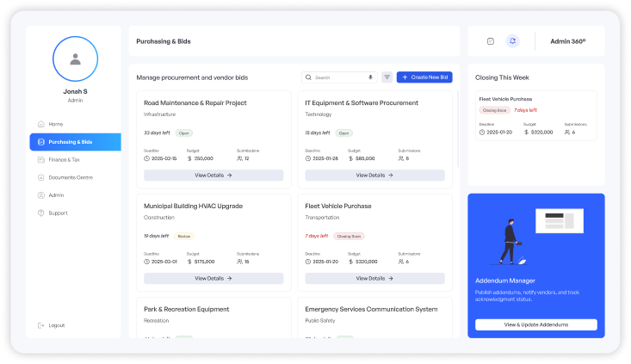631x364 pixels.
Task: Click the search magnifier icon
Action: tap(308, 77)
